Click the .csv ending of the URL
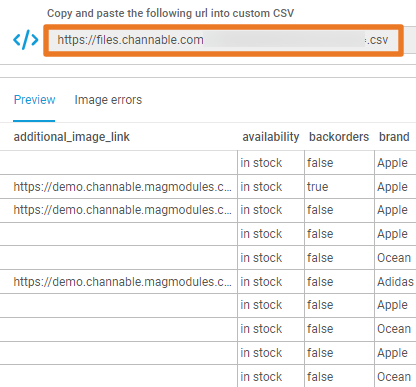This screenshot has height=387, width=416. coord(378,40)
